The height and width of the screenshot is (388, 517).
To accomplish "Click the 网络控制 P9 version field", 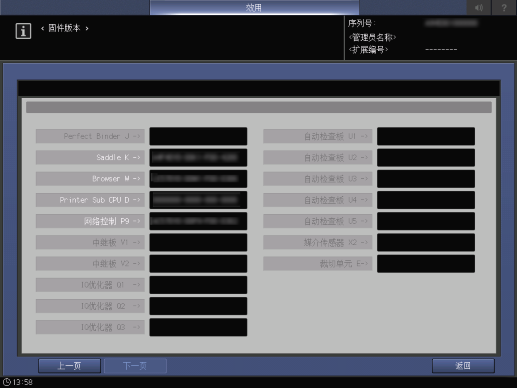I will (198, 221).
